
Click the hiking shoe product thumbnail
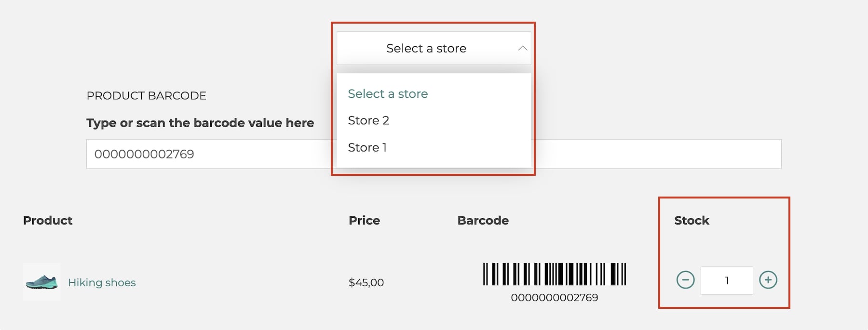click(x=42, y=282)
